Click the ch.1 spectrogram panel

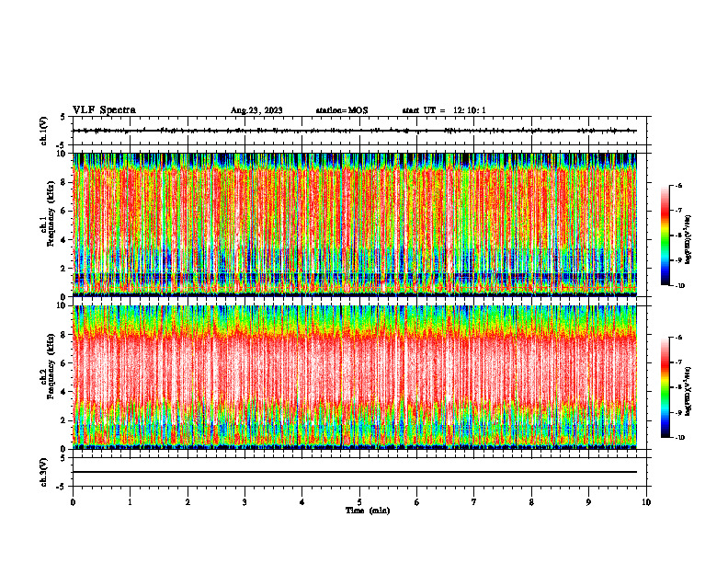point(355,224)
